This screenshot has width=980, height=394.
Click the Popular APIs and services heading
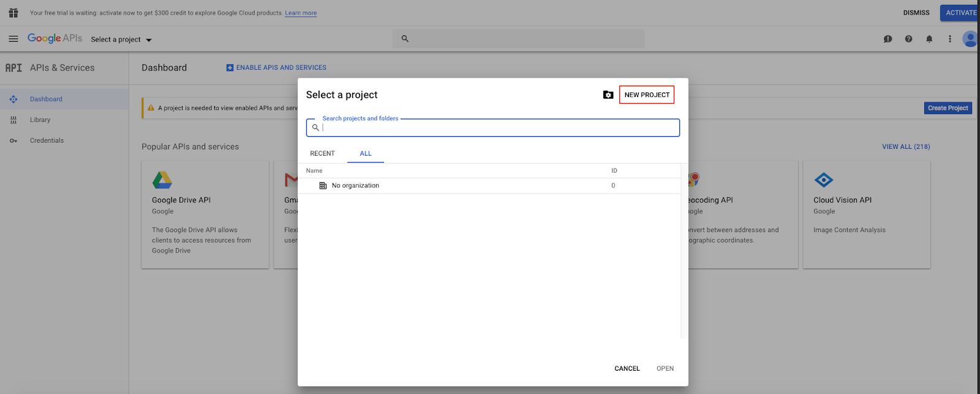coord(190,147)
